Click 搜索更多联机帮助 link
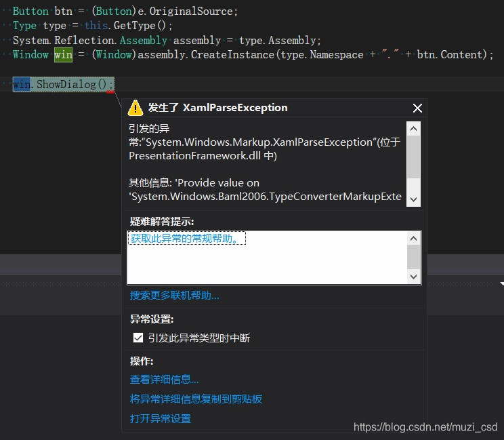 174,295
